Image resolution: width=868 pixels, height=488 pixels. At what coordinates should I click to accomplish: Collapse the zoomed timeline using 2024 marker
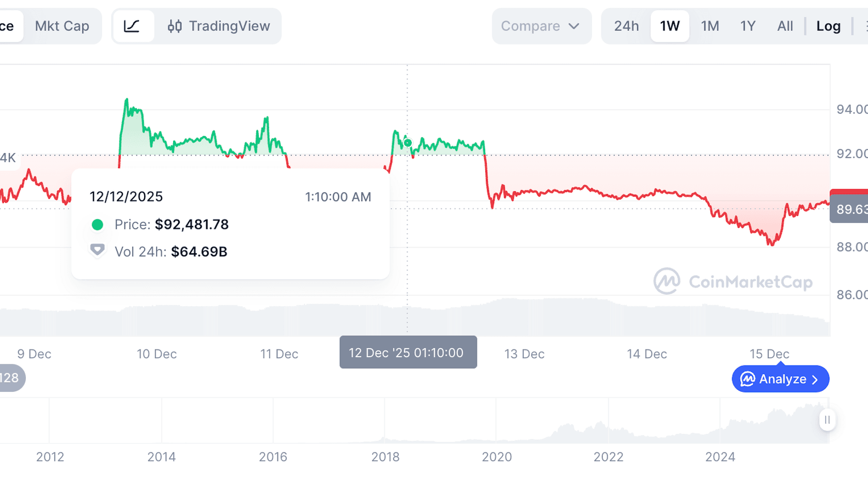pyautogui.click(x=721, y=456)
